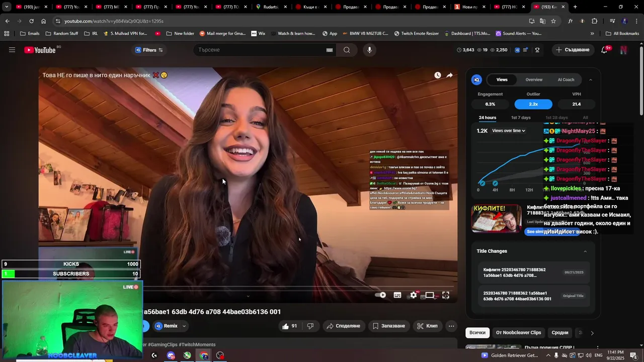The image size is (644, 362).
Task: Open the account avatar menu
Action: (x=623, y=50)
